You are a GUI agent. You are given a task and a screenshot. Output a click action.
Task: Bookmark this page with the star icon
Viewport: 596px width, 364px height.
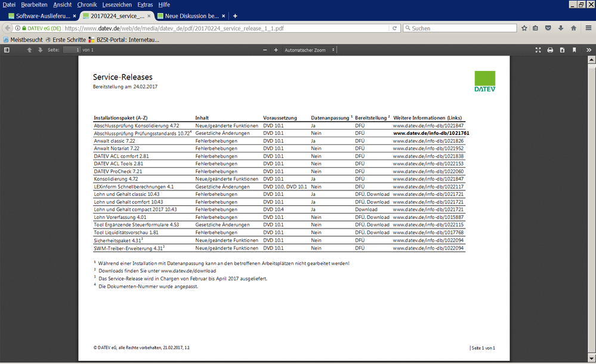pyautogui.click(x=524, y=28)
